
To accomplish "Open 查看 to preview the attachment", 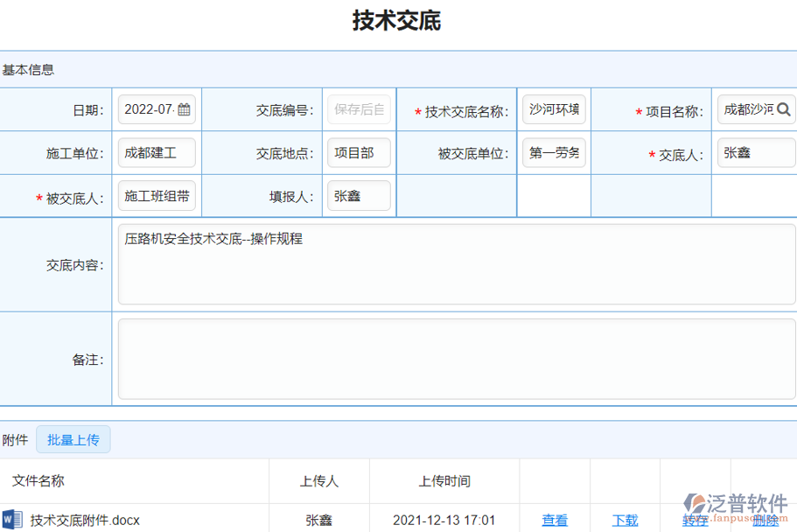I will point(555,519).
